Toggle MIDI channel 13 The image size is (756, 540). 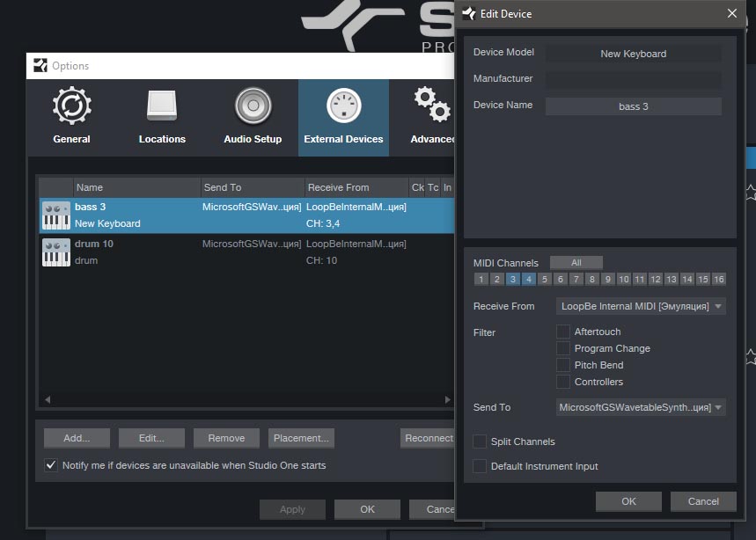672,279
